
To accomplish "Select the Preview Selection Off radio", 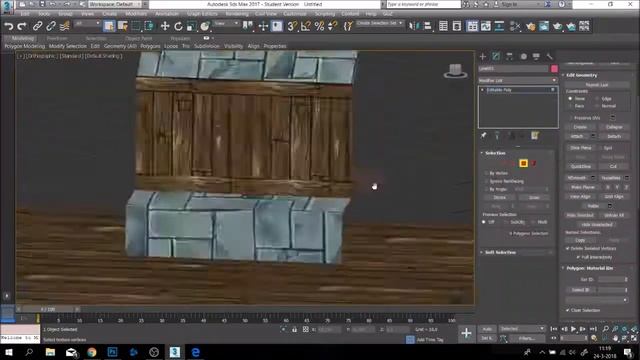I will [484, 222].
